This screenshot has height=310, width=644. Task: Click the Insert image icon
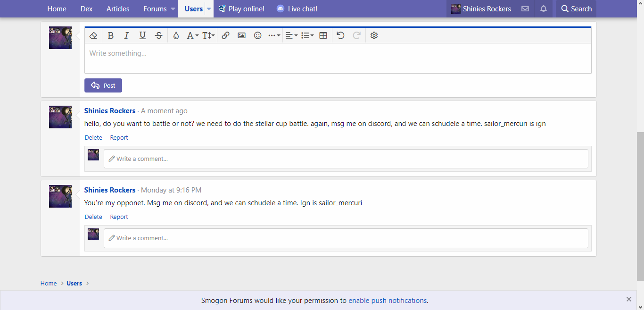click(x=241, y=35)
